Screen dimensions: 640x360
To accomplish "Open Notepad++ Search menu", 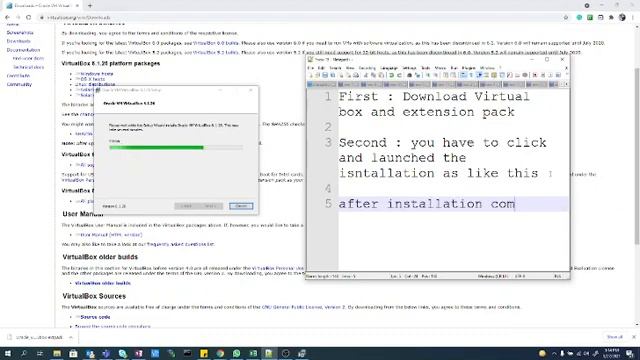I will point(335,68).
